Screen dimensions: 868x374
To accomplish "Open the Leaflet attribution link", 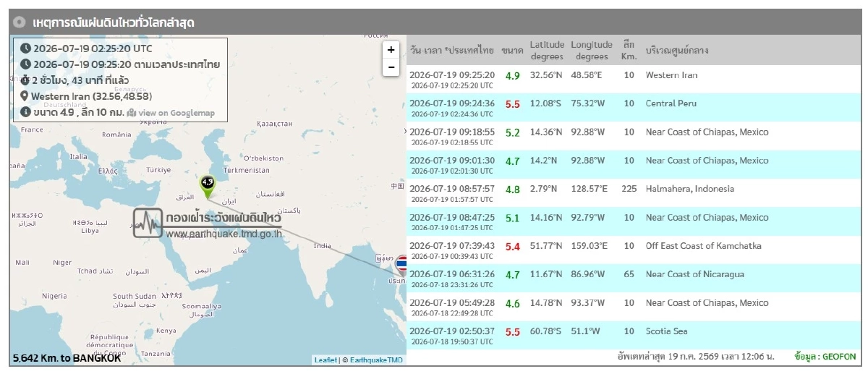I will coord(325,360).
